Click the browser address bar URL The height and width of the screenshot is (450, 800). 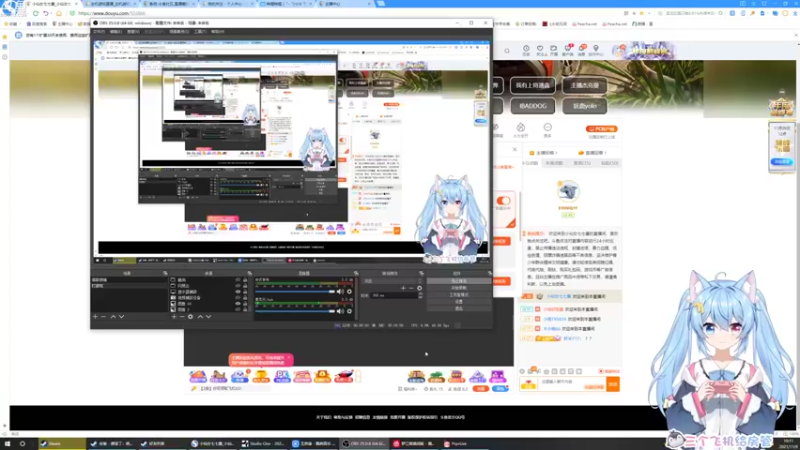click(x=111, y=13)
